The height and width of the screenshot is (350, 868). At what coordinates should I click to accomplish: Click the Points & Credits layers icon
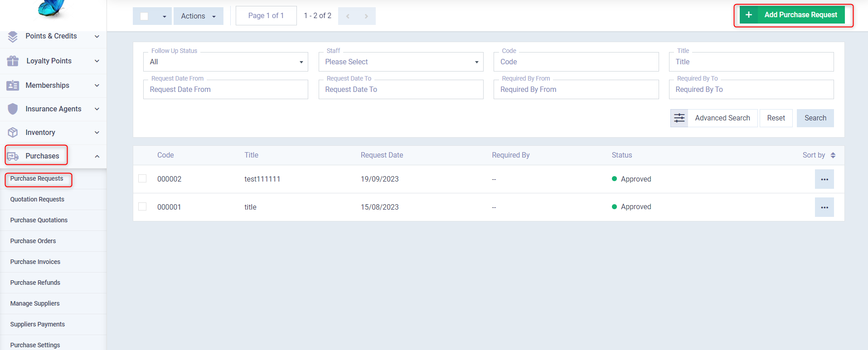click(13, 36)
